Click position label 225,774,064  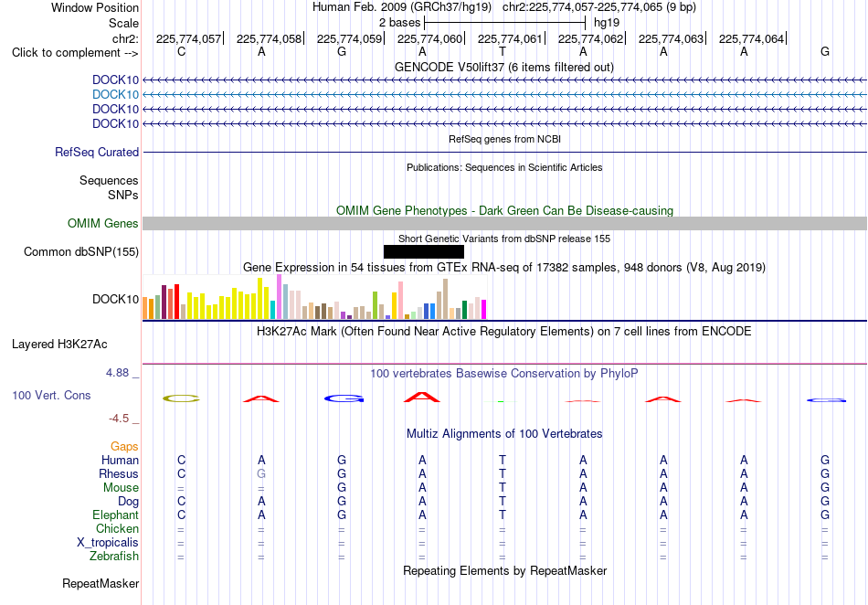751,38
